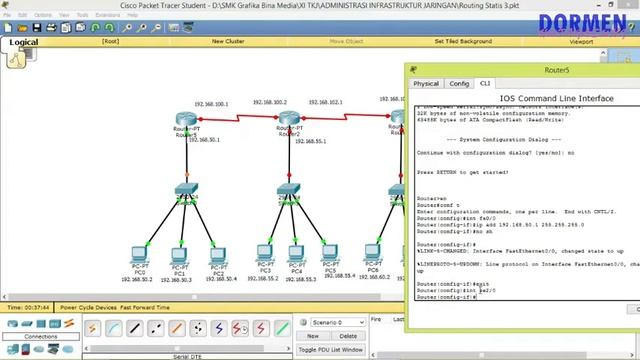Select PC4 in the workspace

point(296,253)
